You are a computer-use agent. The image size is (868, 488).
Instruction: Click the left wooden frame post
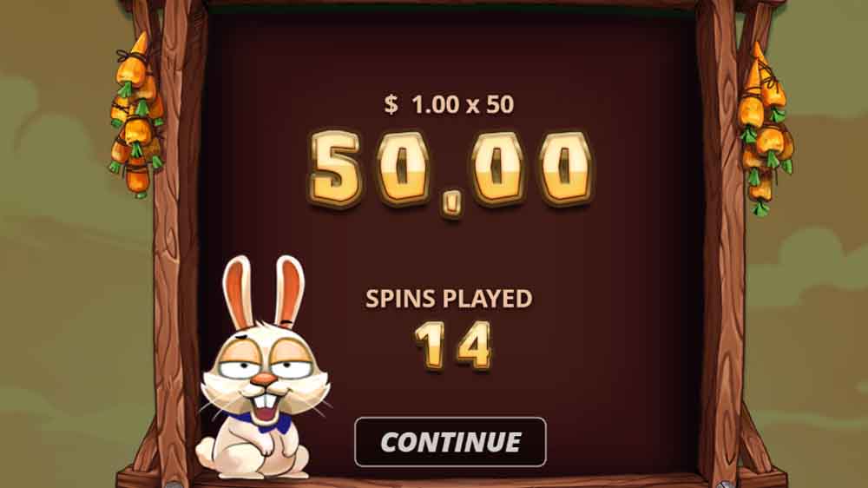click(x=176, y=244)
